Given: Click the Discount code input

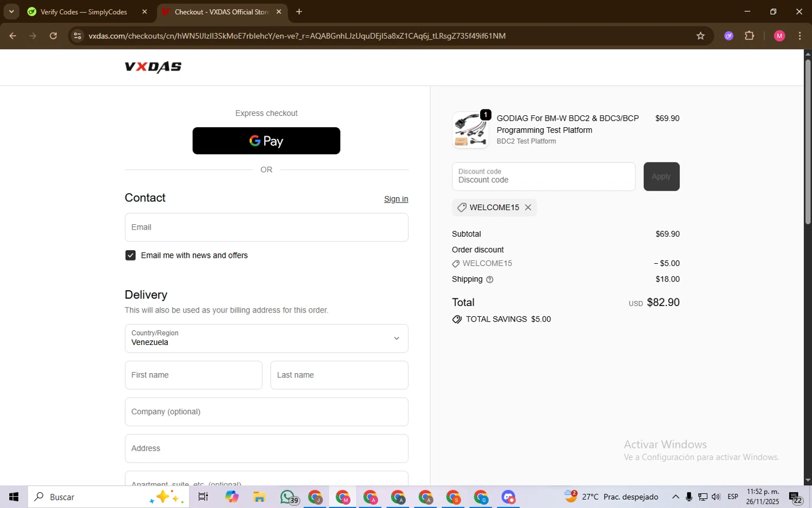Looking at the screenshot, I should coord(543,177).
